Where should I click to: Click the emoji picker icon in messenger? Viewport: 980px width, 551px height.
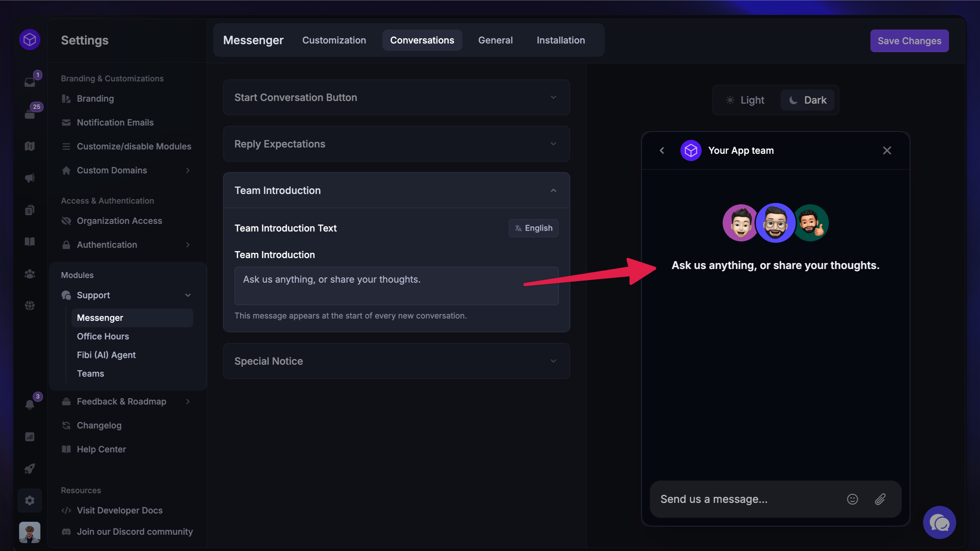coord(852,499)
